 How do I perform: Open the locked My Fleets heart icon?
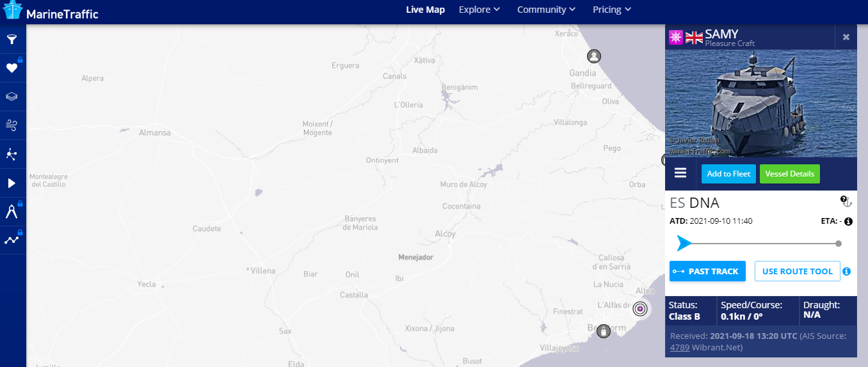[x=12, y=68]
